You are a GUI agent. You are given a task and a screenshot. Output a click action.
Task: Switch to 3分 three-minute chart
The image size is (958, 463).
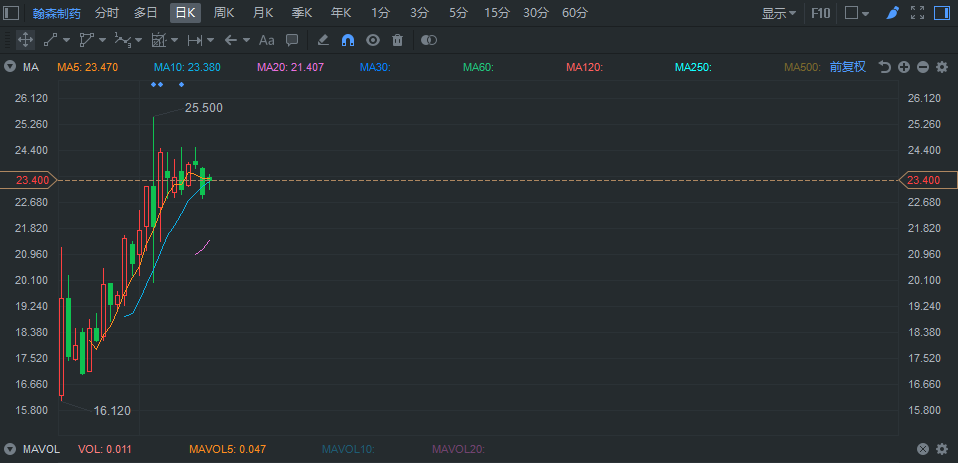[x=419, y=13]
